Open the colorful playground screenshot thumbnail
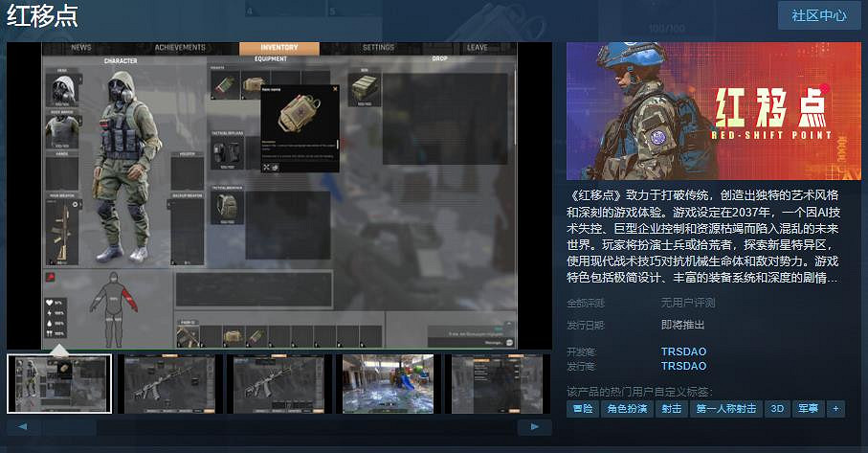The height and width of the screenshot is (453, 868). [388, 383]
